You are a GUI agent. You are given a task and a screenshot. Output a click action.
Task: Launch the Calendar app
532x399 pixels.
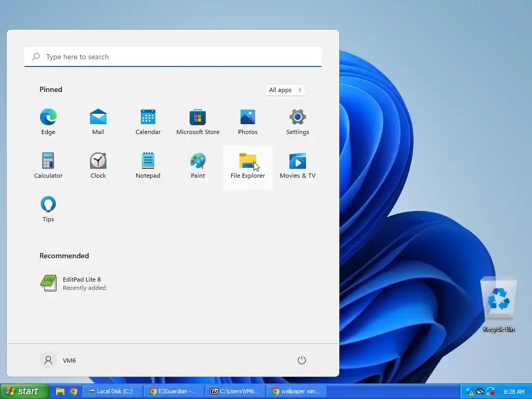(148, 122)
